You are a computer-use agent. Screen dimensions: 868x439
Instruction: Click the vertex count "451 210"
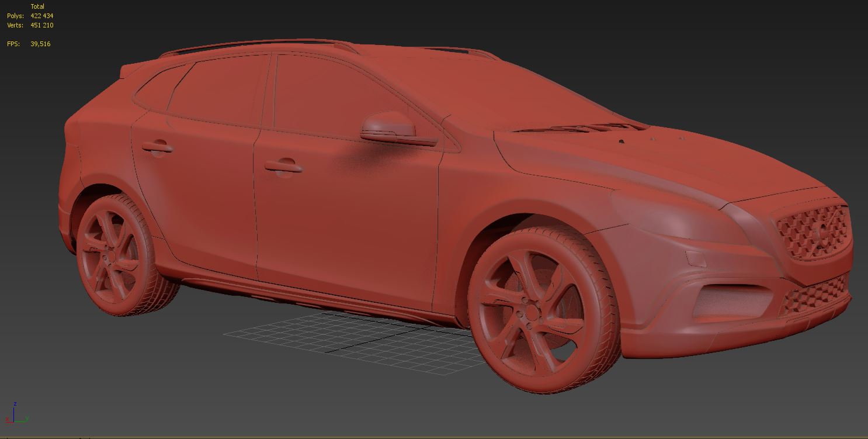[x=42, y=25]
